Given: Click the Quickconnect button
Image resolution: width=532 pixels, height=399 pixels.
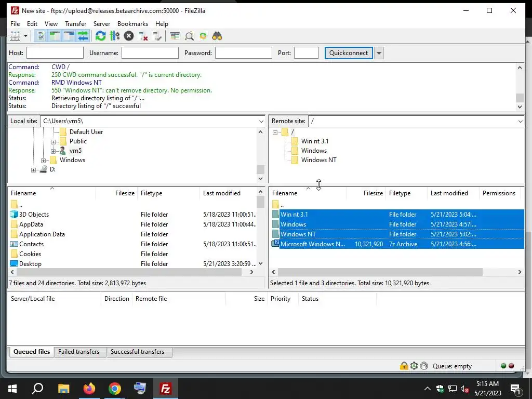Looking at the screenshot, I should coord(349,53).
